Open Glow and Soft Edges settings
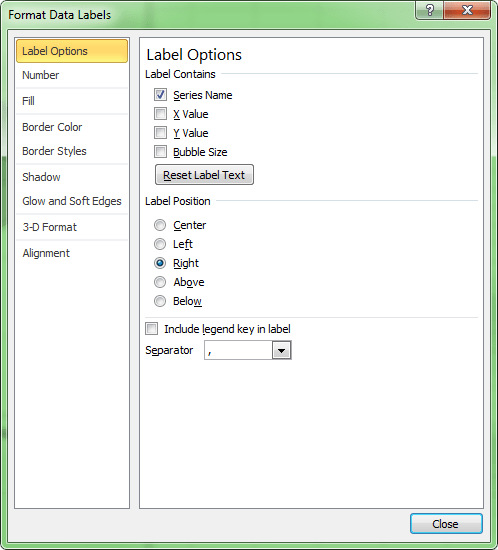The width and height of the screenshot is (498, 550). tap(72, 201)
